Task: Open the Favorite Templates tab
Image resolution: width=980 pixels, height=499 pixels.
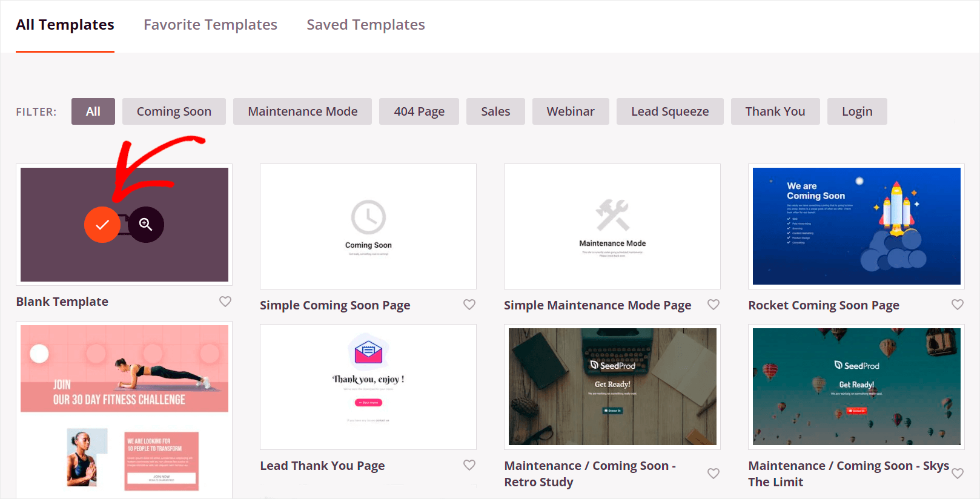Action: (210, 25)
